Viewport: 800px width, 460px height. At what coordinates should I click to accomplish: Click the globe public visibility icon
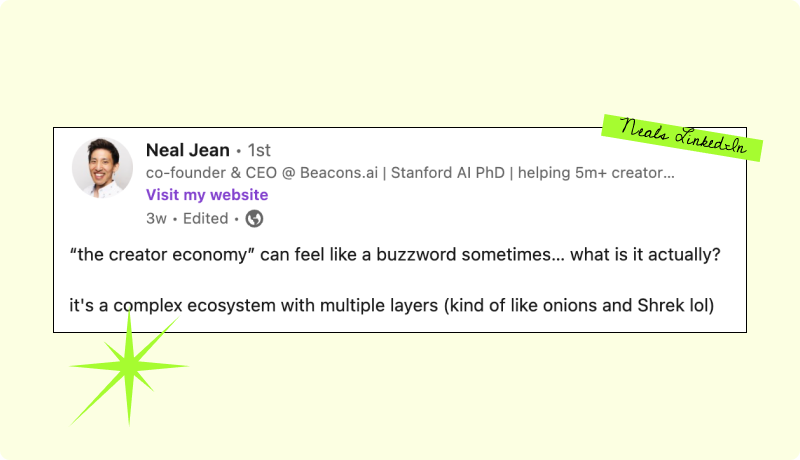254,218
